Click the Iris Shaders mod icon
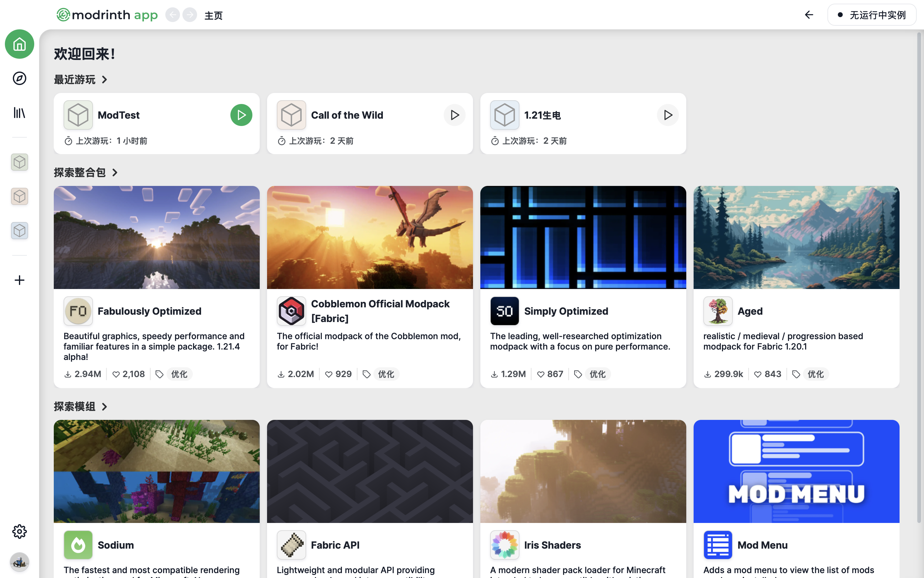 pos(505,545)
